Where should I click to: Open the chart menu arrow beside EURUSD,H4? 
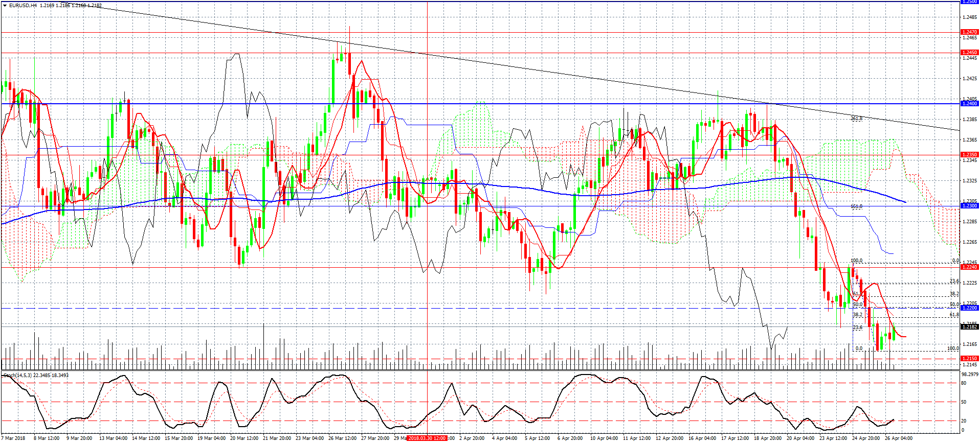pos(5,6)
